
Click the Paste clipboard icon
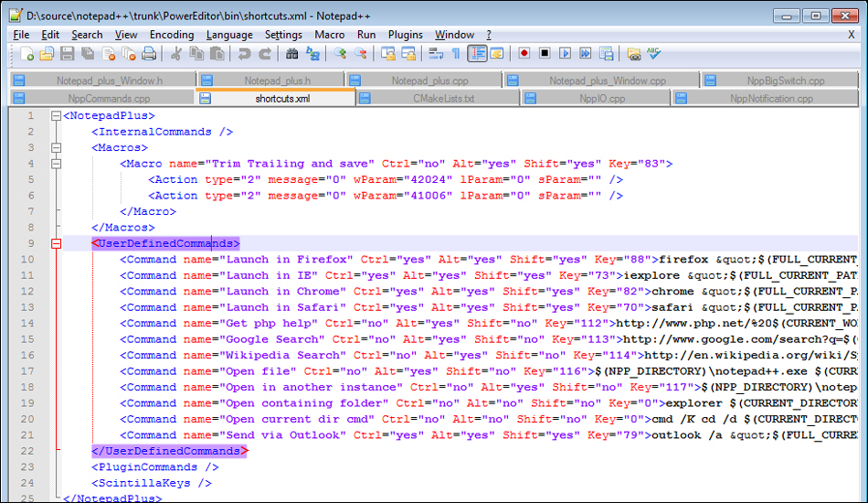tap(217, 54)
